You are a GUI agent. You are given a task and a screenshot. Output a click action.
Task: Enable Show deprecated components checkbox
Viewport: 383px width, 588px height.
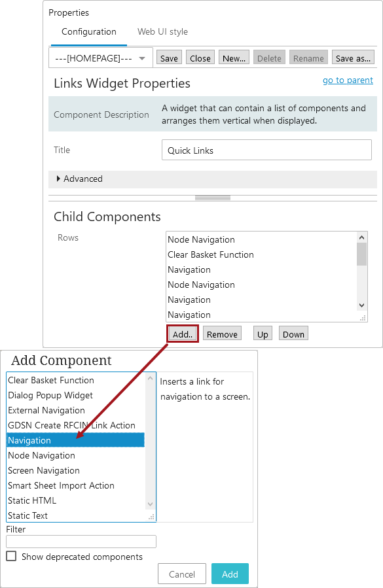tap(11, 556)
